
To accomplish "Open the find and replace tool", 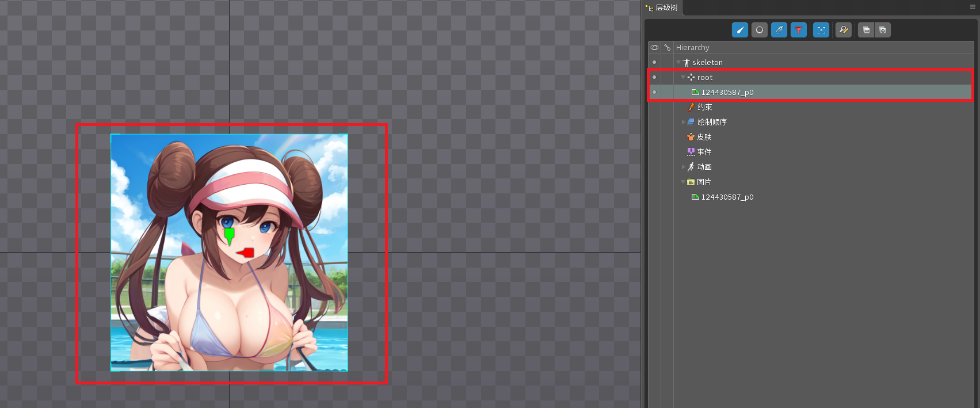I will tap(844, 30).
